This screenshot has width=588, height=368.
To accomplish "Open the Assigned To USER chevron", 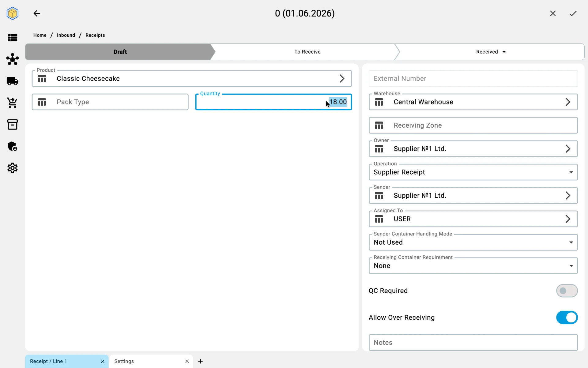I will [x=568, y=219].
